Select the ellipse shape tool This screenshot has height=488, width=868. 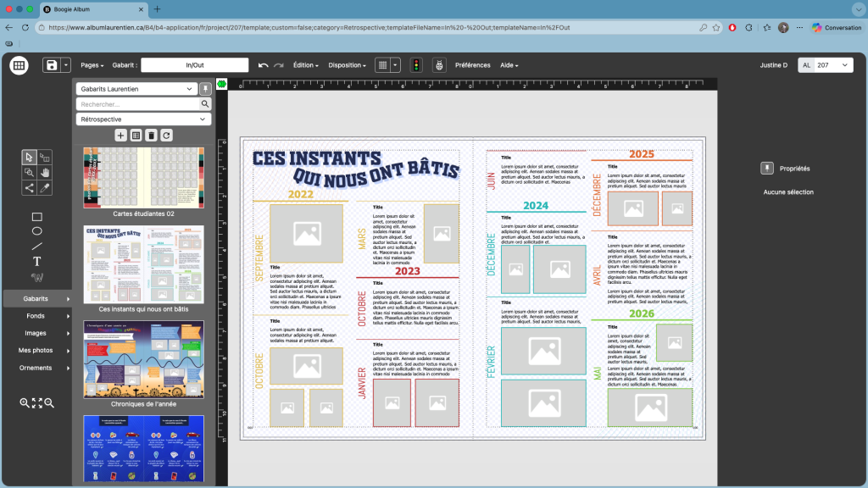coord(37,231)
